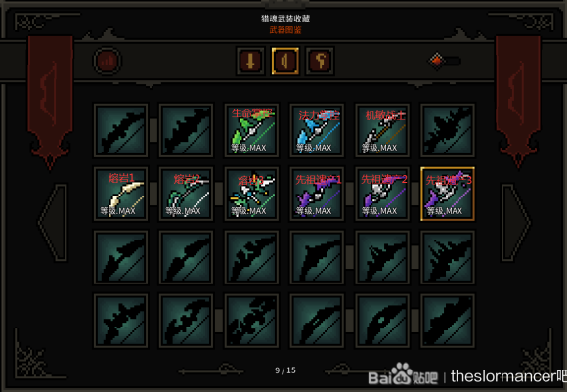
Task: Choose the 机敏战士 bow slot
Action: tap(382, 130)
